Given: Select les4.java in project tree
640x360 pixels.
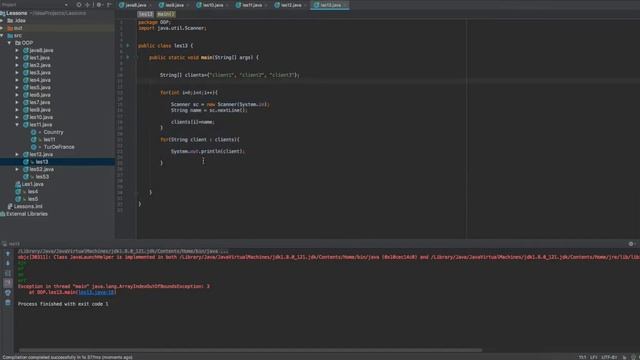Looking at the screenshot, I should tap(40, 80).
